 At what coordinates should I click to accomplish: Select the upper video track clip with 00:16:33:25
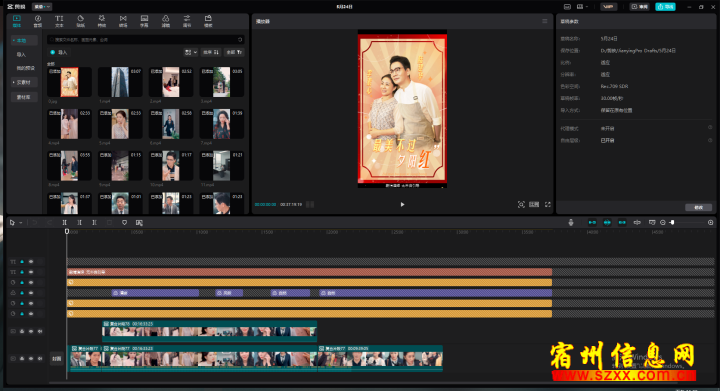[209, 331]
